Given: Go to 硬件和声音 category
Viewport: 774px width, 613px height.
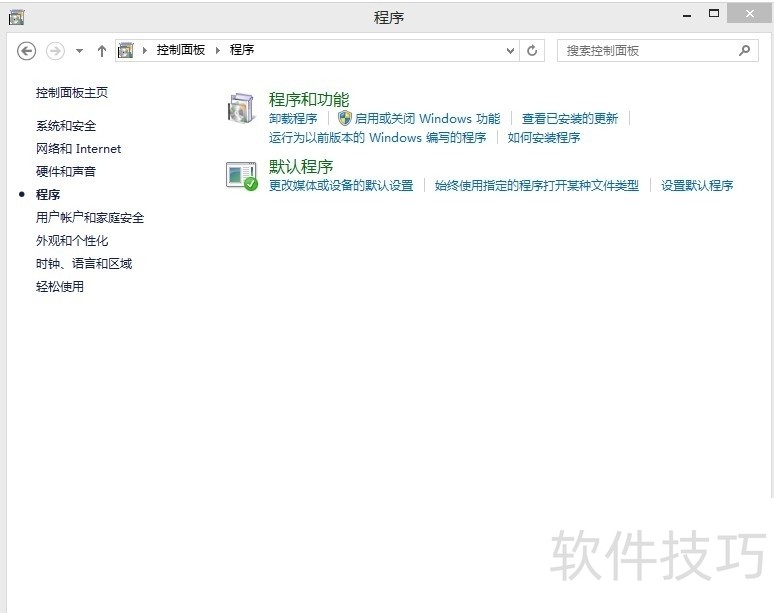Looking at the screenshot, I should [x=66, y=171].
